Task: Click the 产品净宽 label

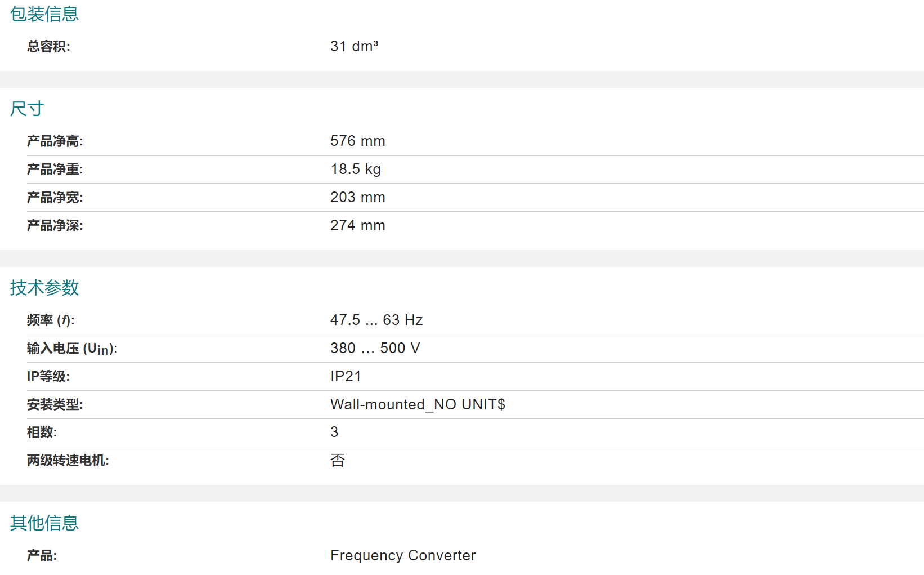Action: coord(55,197)
